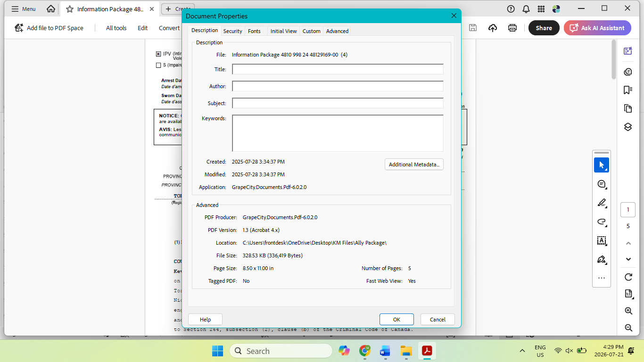Click the zoom out magnifier icon
The width and height of the screenshot is (644, 362).
coord(628,328)
